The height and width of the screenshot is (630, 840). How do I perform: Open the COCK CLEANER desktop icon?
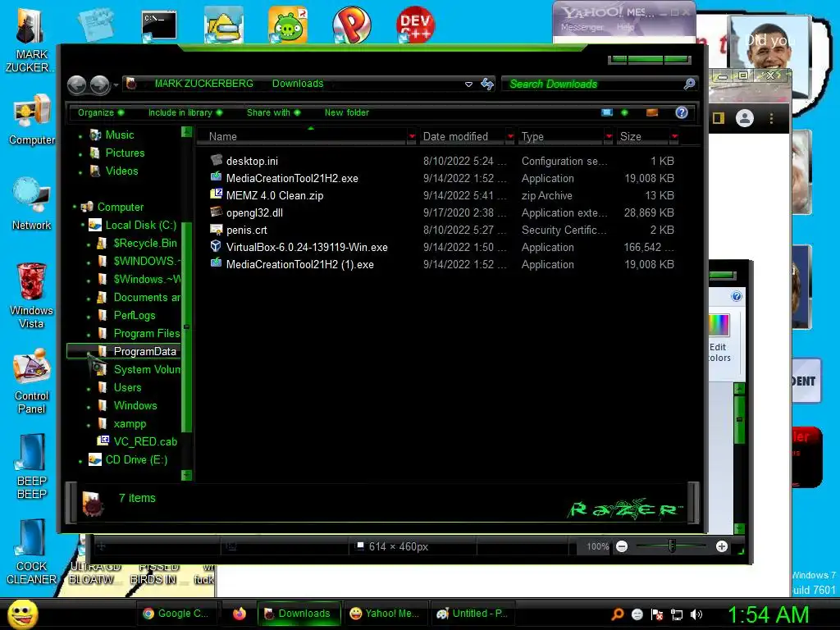point(31,552)
